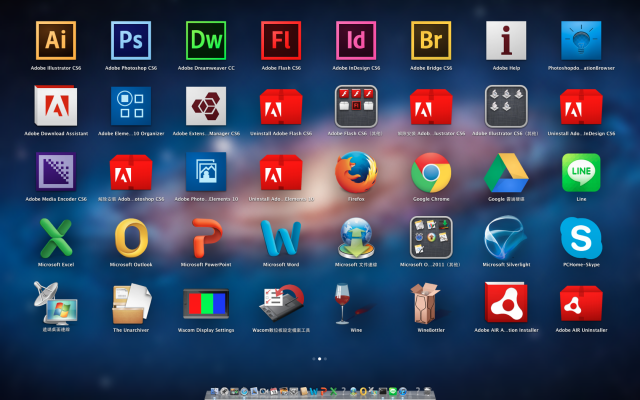Open Adobe Illustrator CS6

(x=56, y=40)
